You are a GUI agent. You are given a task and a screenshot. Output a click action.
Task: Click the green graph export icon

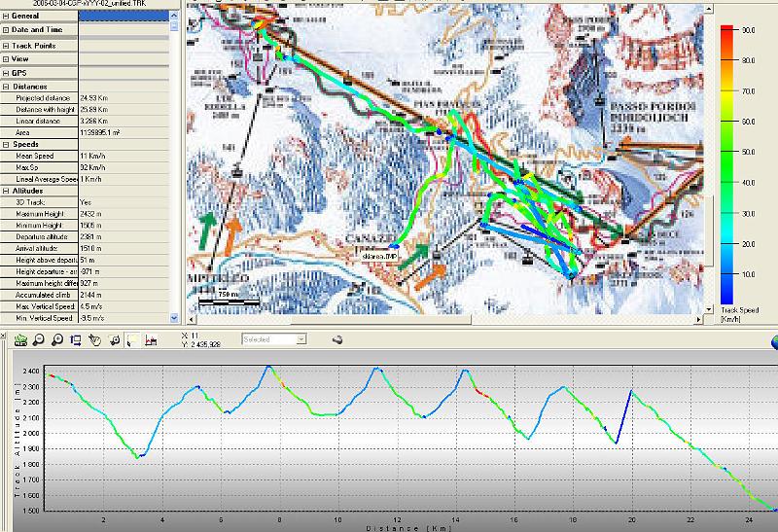pyautogui.click(x=20, y=340)
